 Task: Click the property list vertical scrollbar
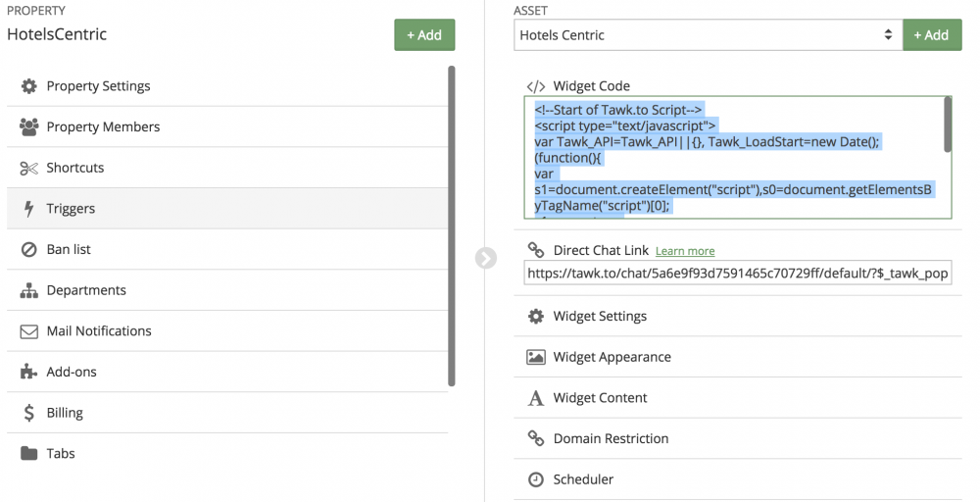(x=452, y=226)
